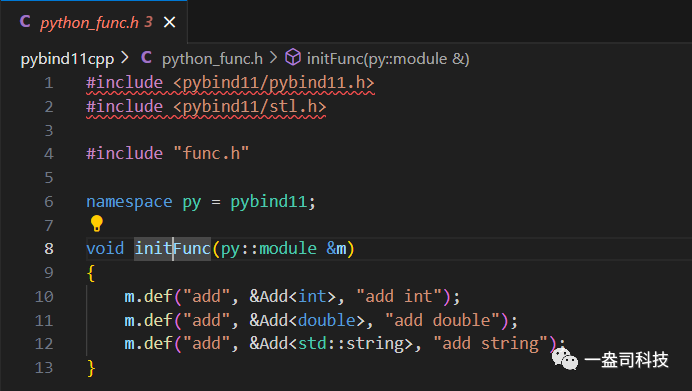Image resolution: width=692 pixels, height=391 pixels.
Task: Expand the chevron after the python_func.h breadcrumb
Action: [x=274, y=57]
